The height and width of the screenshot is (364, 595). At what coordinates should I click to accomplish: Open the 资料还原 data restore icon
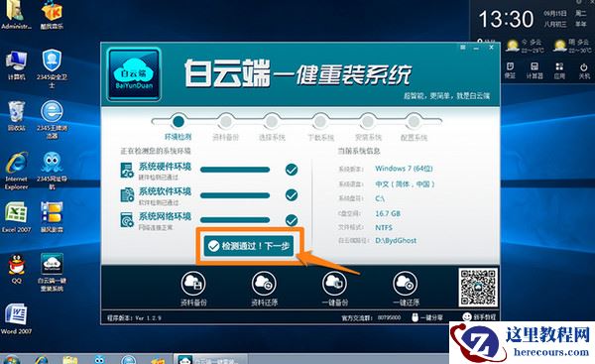click(x=264, y=283)
